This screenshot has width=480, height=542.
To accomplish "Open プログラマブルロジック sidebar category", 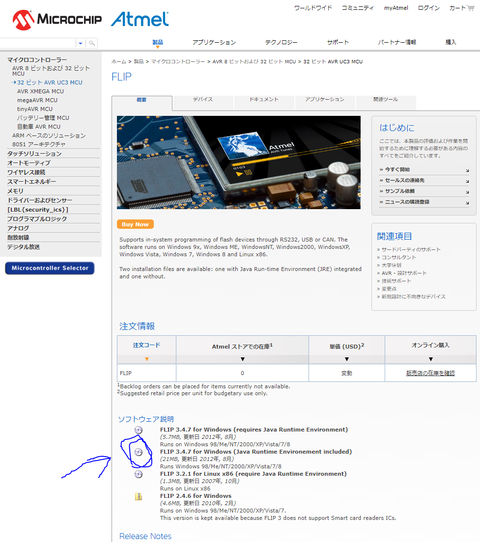I will [37, 219].
